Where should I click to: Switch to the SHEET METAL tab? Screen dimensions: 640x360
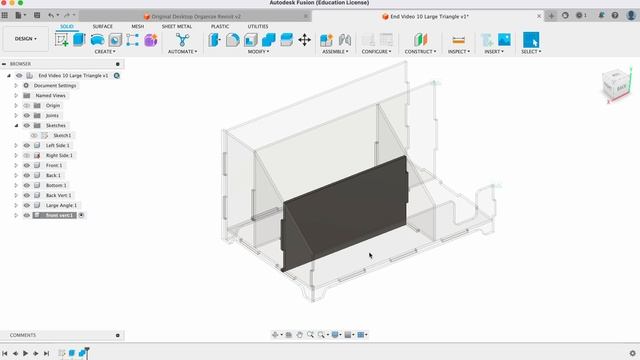pos(177,27)
